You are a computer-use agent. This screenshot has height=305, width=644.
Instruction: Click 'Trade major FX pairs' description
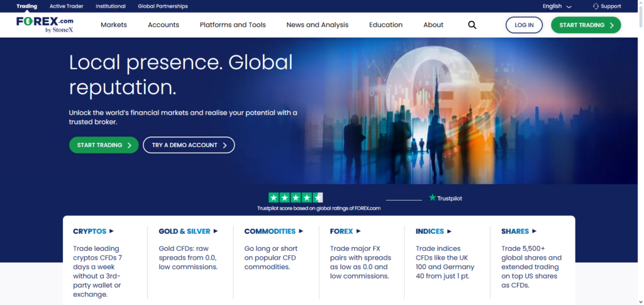pyautogui.click(x=360, y=262)
